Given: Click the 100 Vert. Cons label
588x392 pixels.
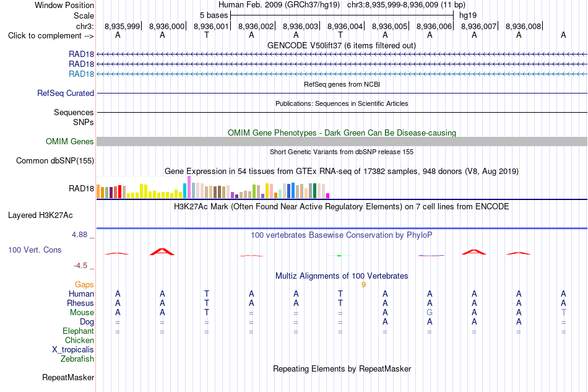Looking at the screenshot, I should (x=35, y=250).
